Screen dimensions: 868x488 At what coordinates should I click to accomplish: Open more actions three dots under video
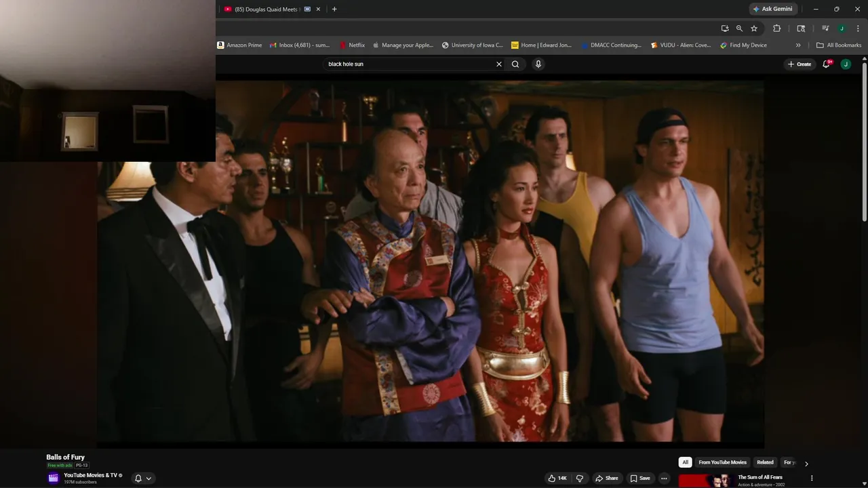[x=665, y=478]
